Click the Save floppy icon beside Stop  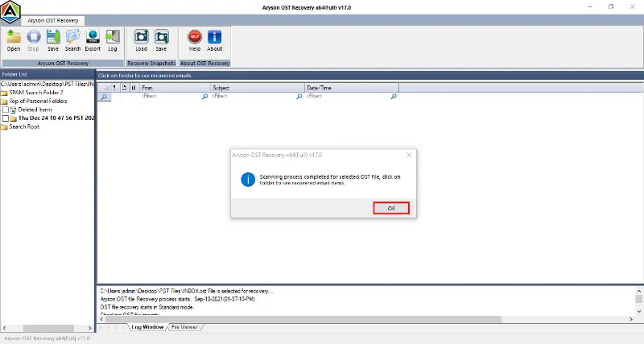pyautogui.click(x=53, y=40)
